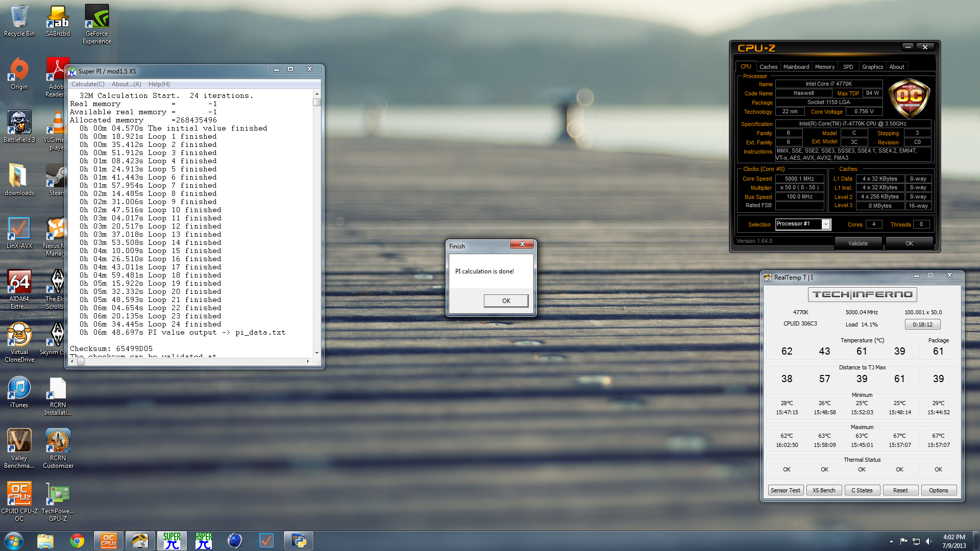Open RealTemp Options

click(x=939, y=490)
